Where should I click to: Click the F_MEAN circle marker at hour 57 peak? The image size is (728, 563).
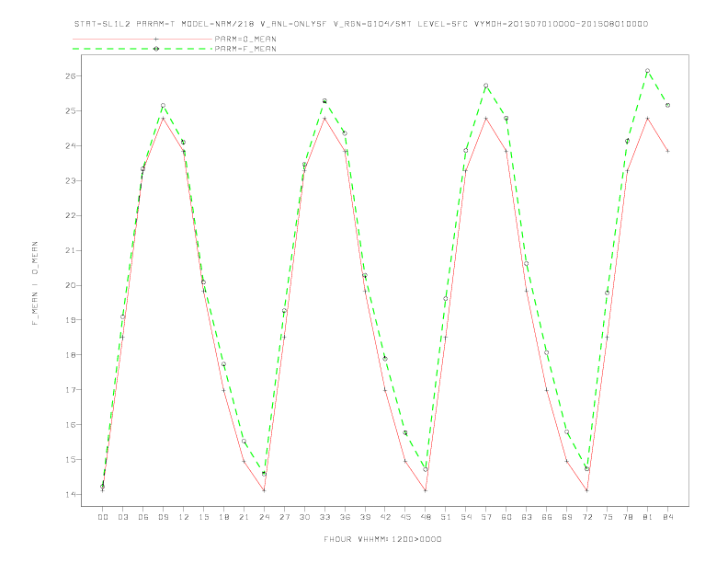[486, 86]
